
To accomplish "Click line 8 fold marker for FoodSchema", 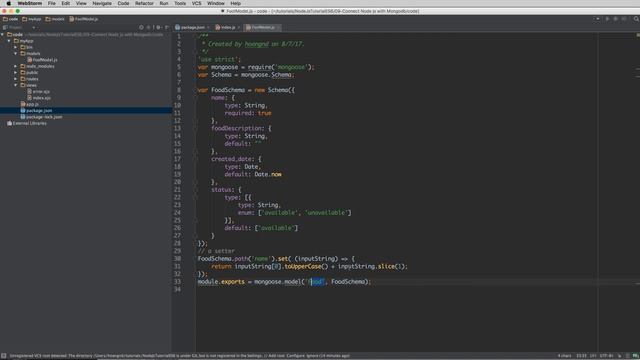I will point(196,90).
